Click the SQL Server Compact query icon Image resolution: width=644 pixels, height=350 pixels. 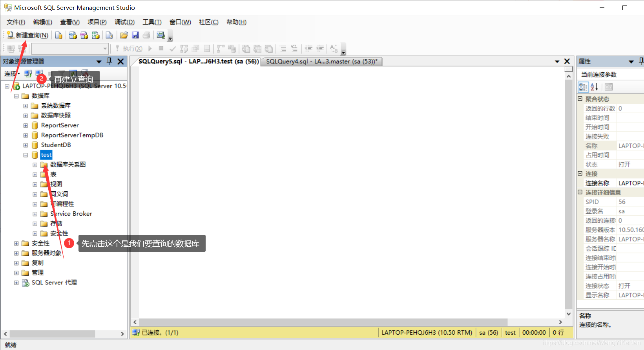[109, 35]
